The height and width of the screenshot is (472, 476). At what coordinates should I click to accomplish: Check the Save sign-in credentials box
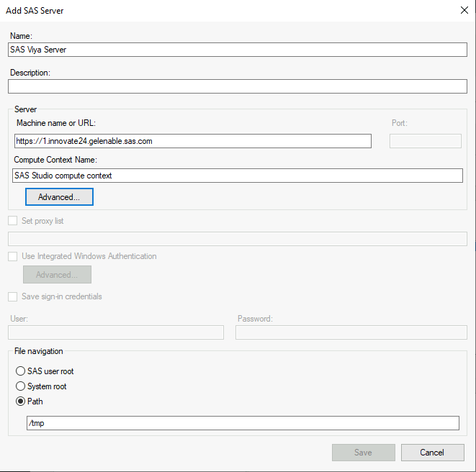pos(13,296)
